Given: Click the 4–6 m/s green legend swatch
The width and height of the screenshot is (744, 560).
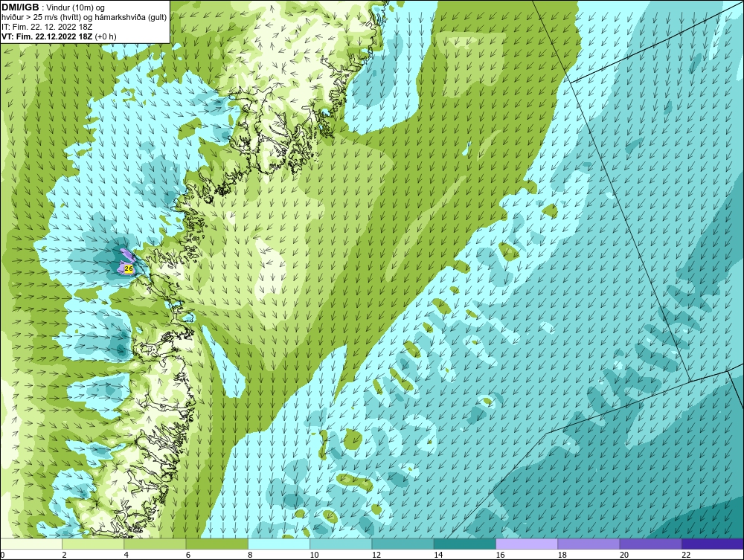Looking at the screenshot, I should [x=155, y=544].
